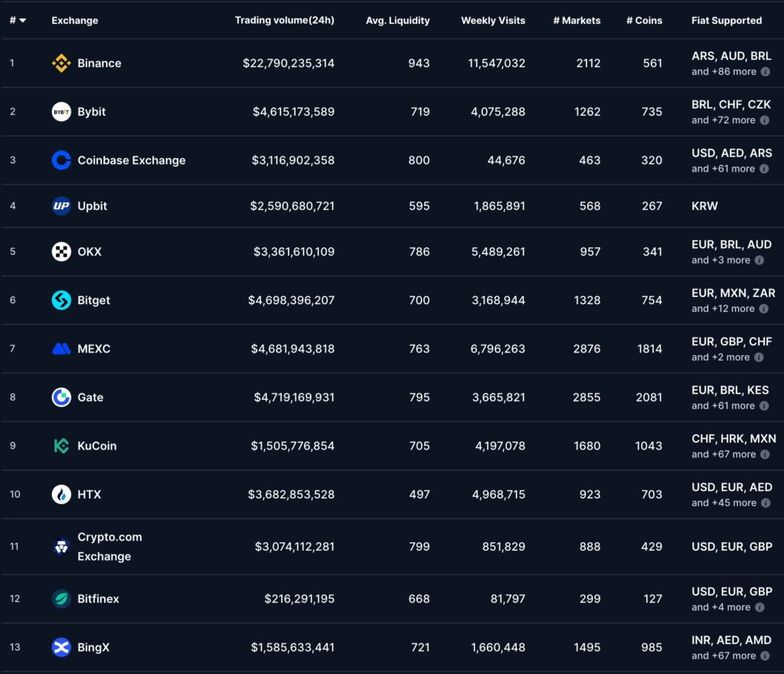Show Binance fiat info icon
Image resolution: width=784 pixels, height=674 pixels.
click(765, 71)
